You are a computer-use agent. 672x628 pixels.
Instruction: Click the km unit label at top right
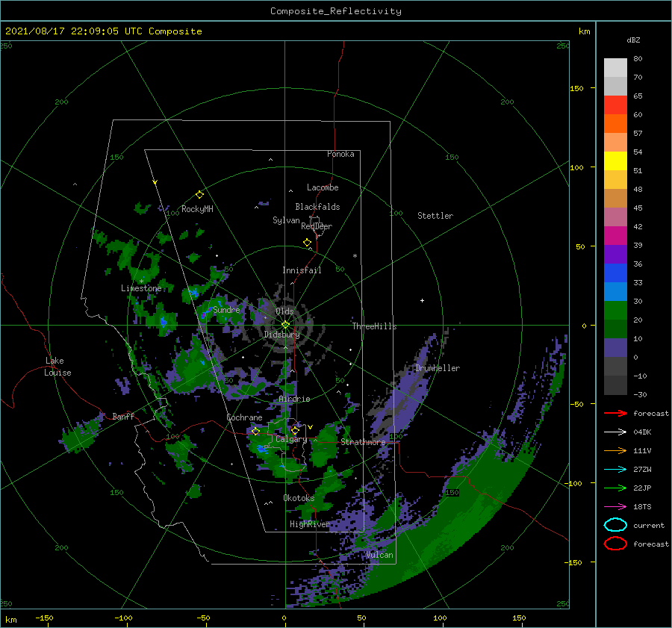585,31
